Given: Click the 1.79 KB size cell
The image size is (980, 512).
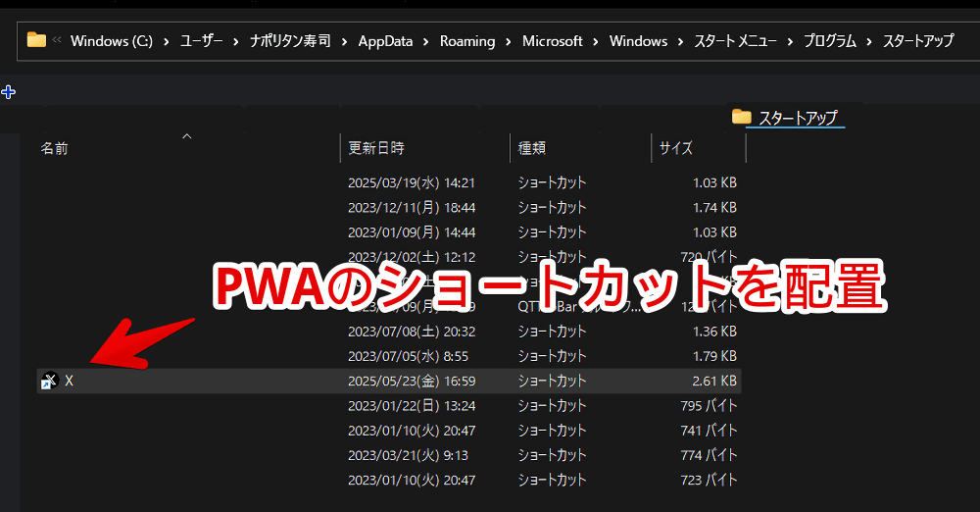Looking at the screenshot, I should coord(714,356).
